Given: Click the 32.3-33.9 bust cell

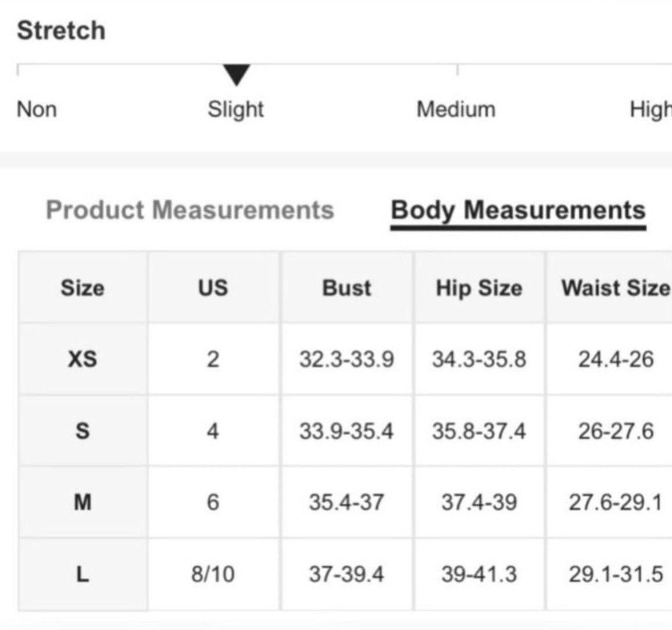Looking at the screenshot, I should [346, 359].
